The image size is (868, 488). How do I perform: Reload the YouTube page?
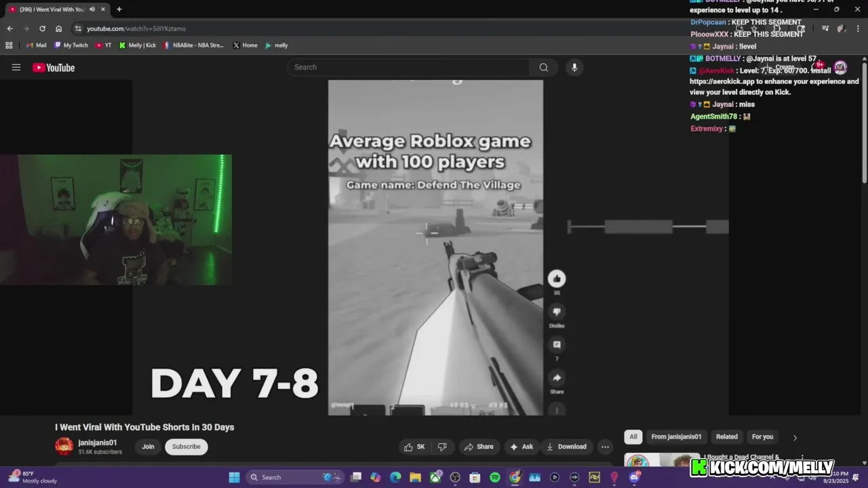pos(42,28)
